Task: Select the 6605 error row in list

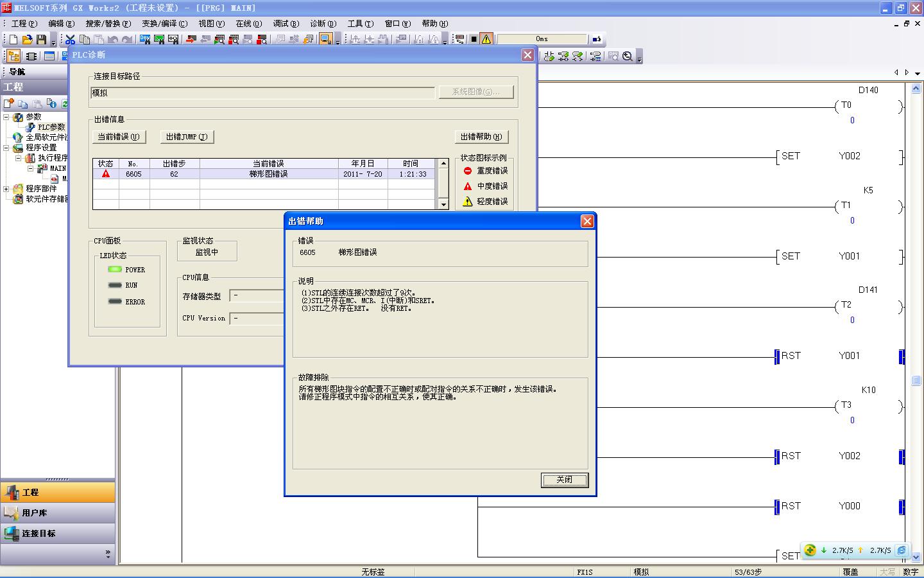Action: tap(268, 174)
